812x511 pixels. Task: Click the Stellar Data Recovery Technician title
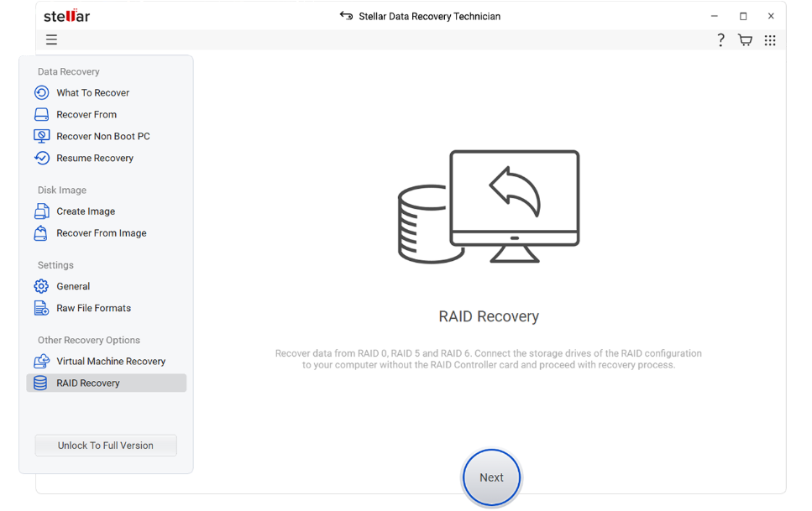tap(429, 16)
